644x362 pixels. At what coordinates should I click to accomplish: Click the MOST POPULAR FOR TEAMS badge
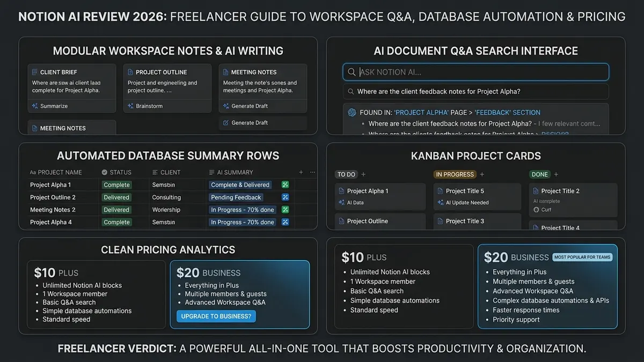582,257
